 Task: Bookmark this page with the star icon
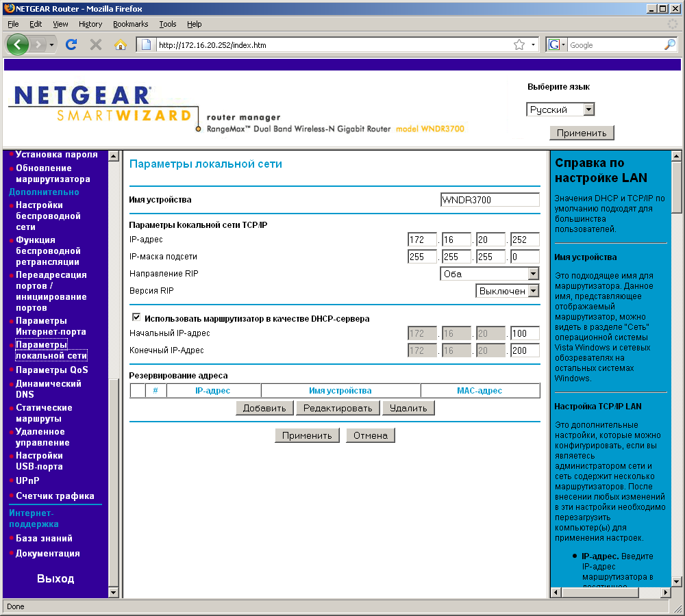pos(519,44)
